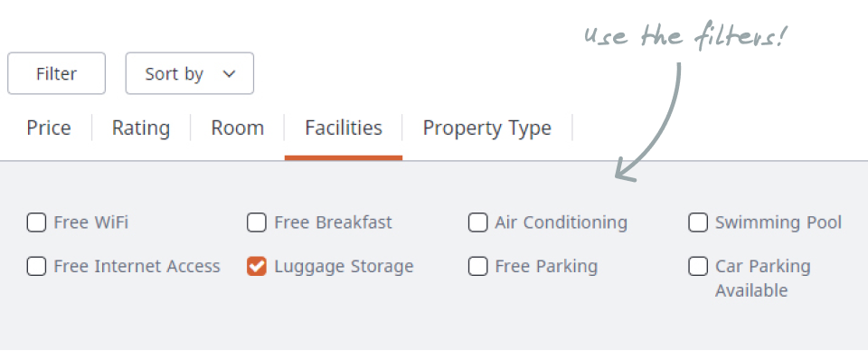The height and width of the screenshot is (360, 868).
Task: Open the Sort by dropdown
Action: tap(190, 73)
